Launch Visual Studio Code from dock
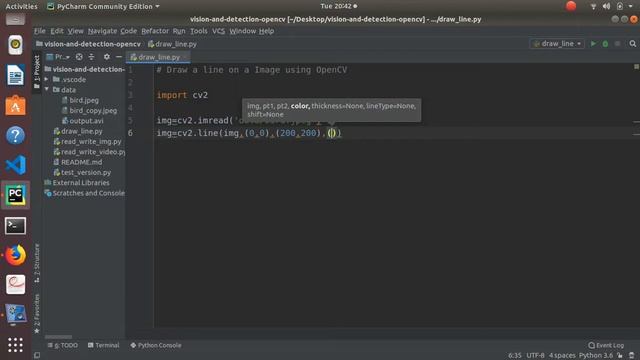 tap(16, 165)
